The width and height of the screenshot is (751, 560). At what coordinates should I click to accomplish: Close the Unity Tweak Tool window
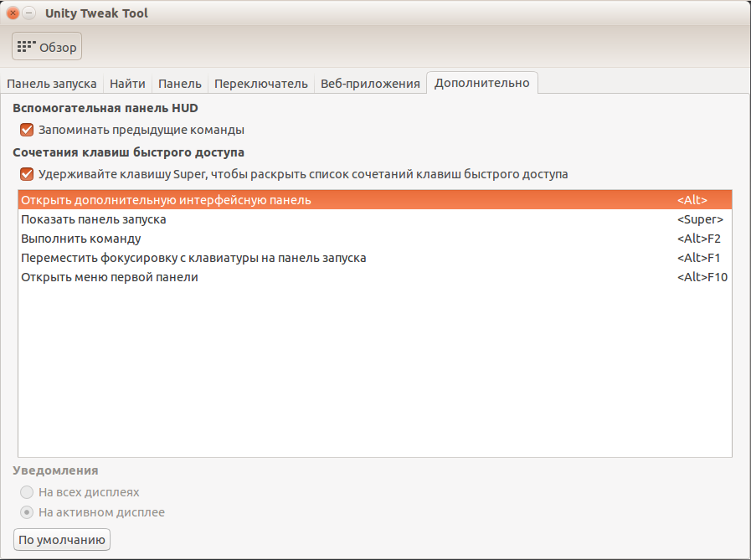coord(13,13)
